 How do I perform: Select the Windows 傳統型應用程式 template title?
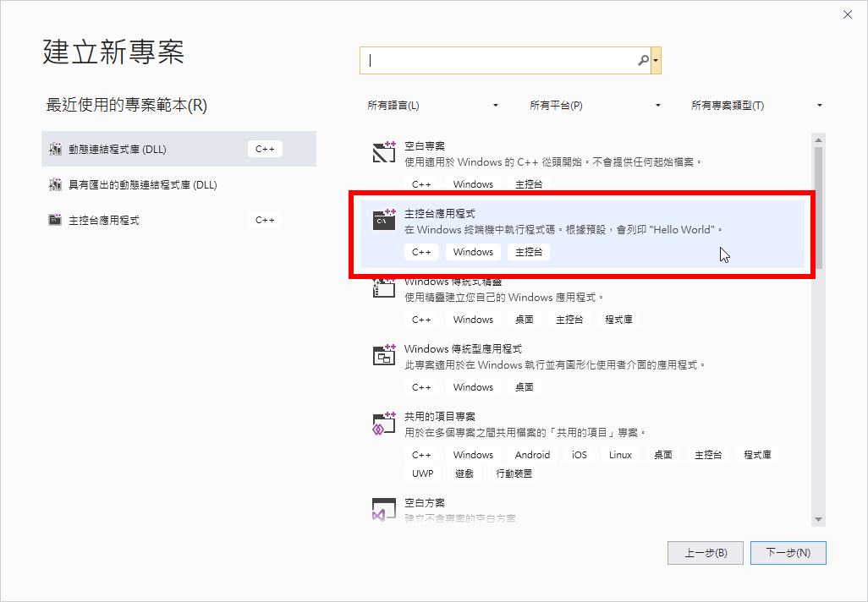tap(463, 348)
